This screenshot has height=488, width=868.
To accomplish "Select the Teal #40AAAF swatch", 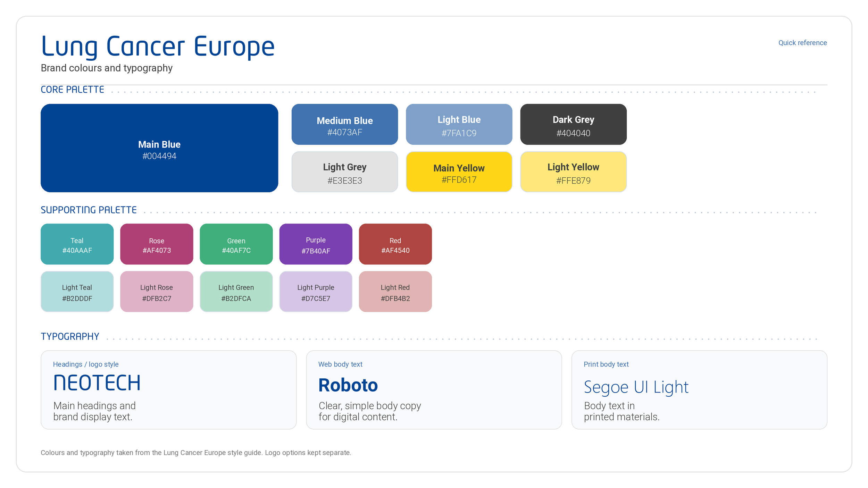I will tap(77, 244).
